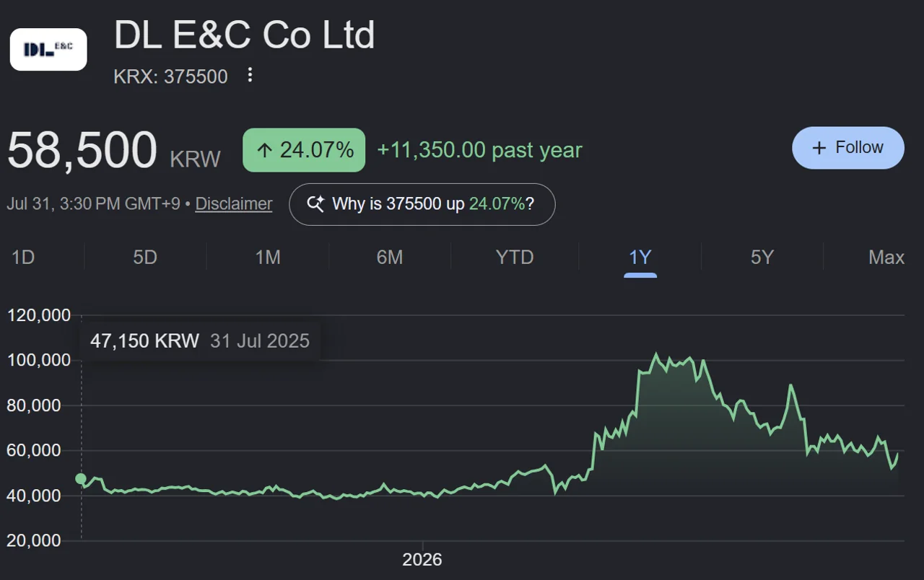The image size is (924, 580).
Task: Show the 5Y range chart
Action: [x=762, y=257]
